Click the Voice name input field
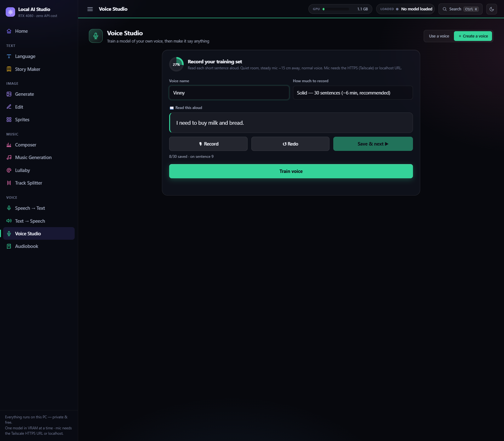 pos(229,93)
